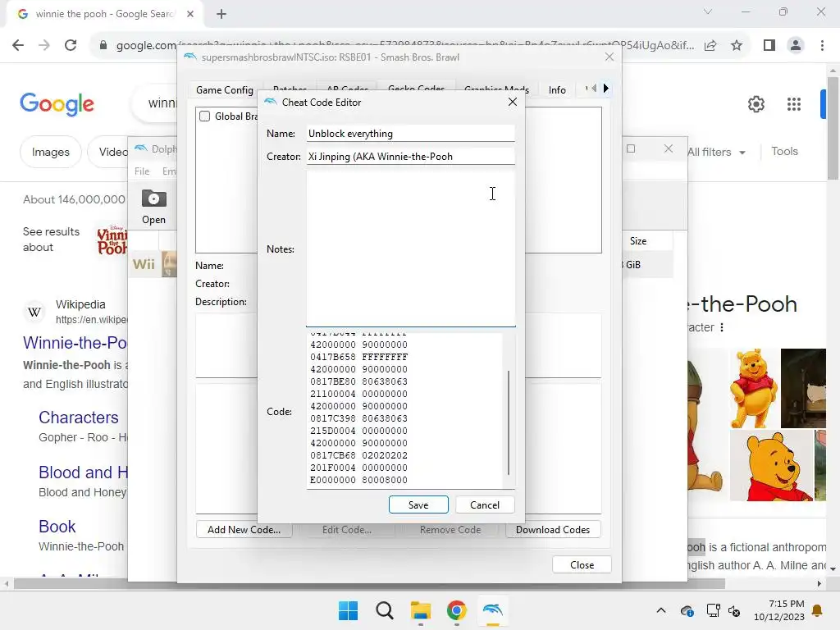This screenshot has height=630, width=840.
Task: Click Chrome's back arrow
Action: 18,45
